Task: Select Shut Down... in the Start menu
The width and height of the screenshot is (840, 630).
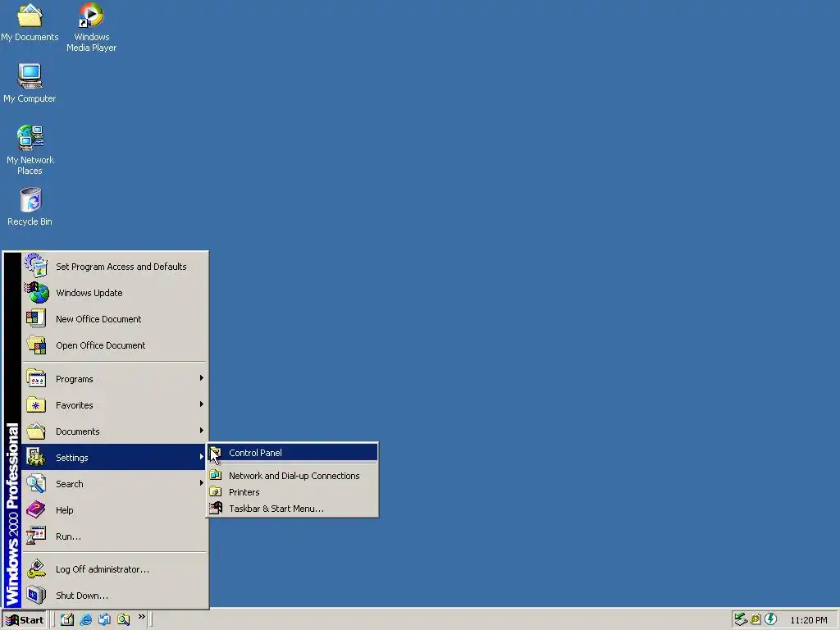Action: coord(114,596)
